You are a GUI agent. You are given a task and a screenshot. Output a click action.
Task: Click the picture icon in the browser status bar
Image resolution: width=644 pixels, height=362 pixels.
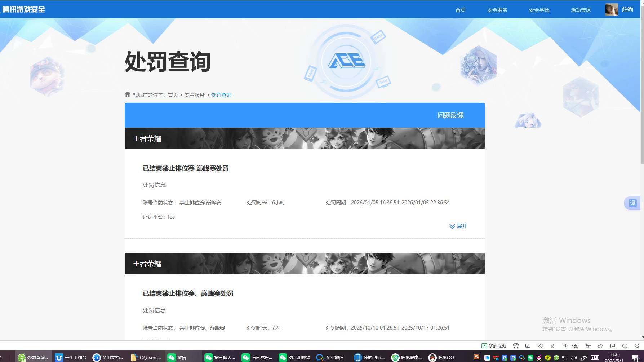click(528, 346)
